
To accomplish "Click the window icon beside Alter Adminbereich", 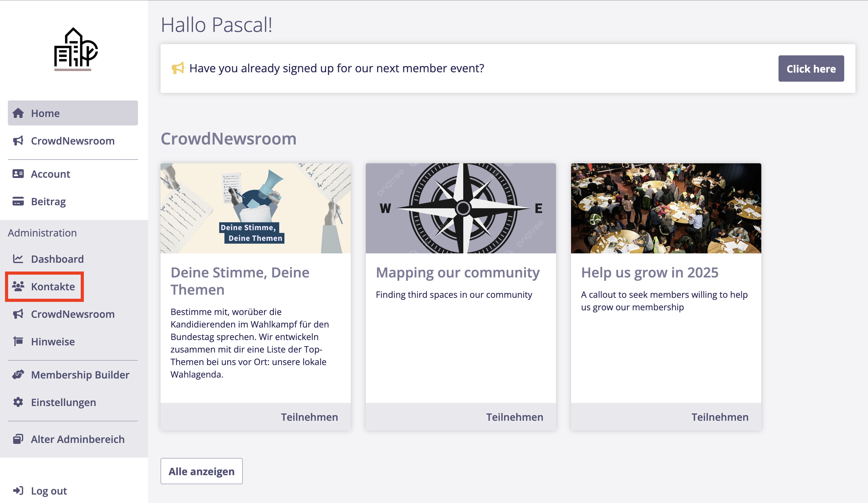I will 18,439.
